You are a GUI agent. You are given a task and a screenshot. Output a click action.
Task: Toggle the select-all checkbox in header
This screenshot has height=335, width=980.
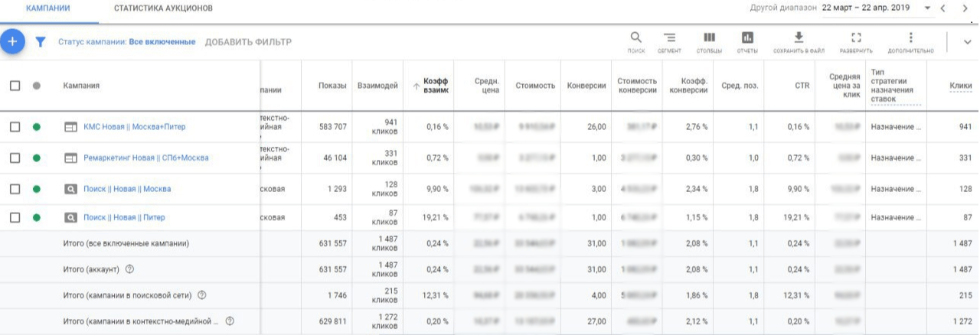pos(15,86)
